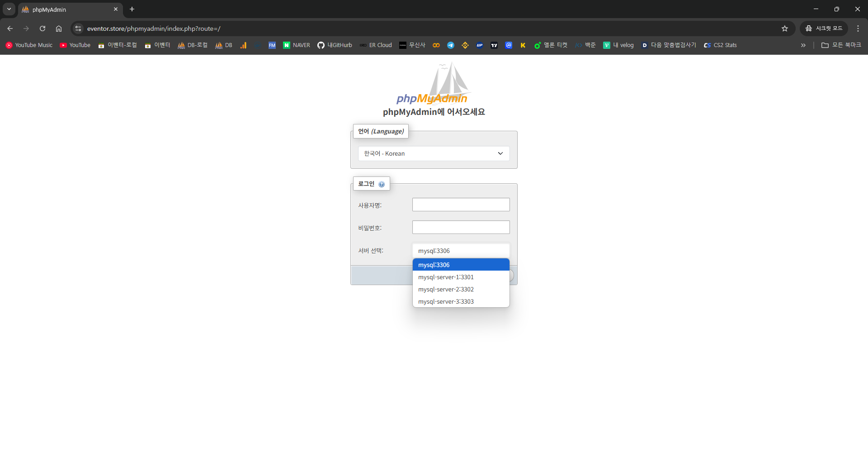View site information in address bar
The width and height of the screenshot is (868, 467).
(78, 29)
